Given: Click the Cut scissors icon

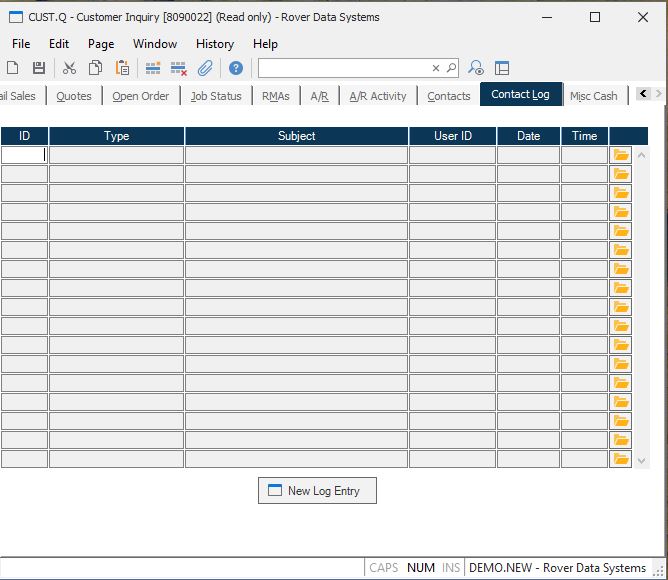Looking at the screenshot, I should click(x=69, y=68).
